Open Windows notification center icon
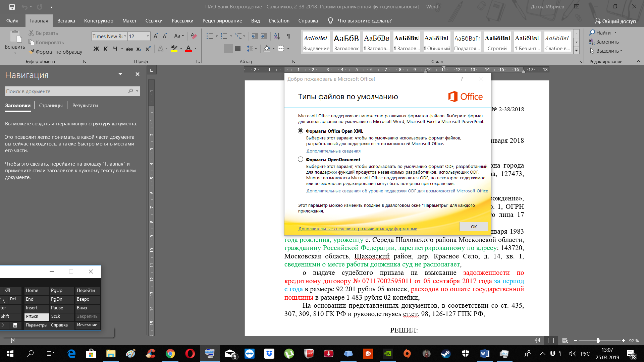The width and height of the screenshot is (644, 362). tap(631, 354)
